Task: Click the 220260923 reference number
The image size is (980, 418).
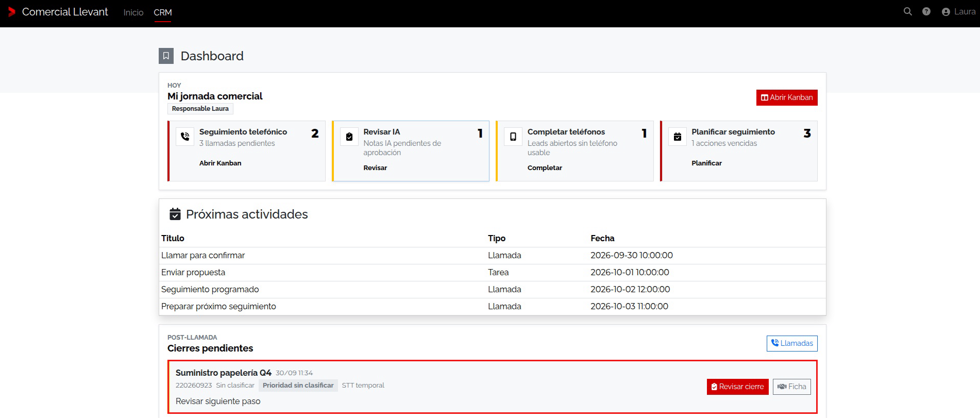Action: tap(194, 386)
